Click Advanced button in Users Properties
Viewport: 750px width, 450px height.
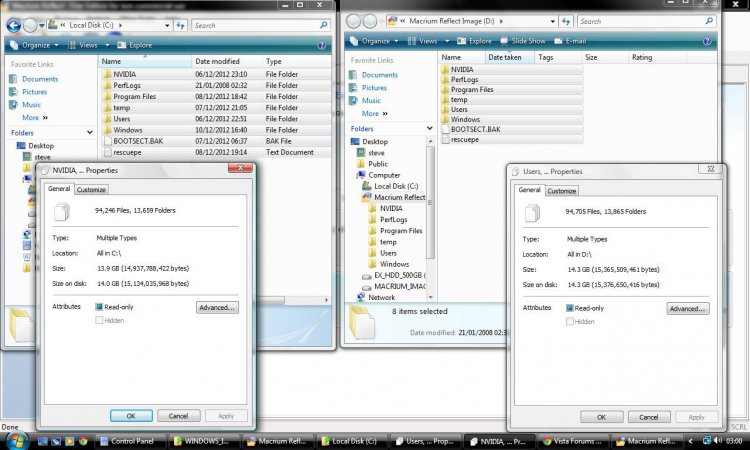pos(688,309)
